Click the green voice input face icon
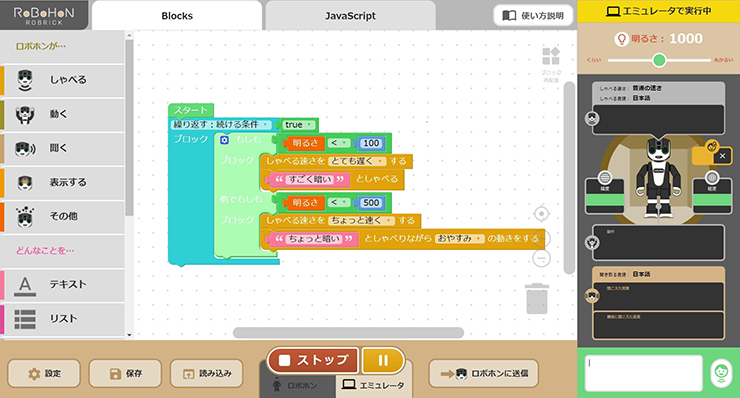 721,373
